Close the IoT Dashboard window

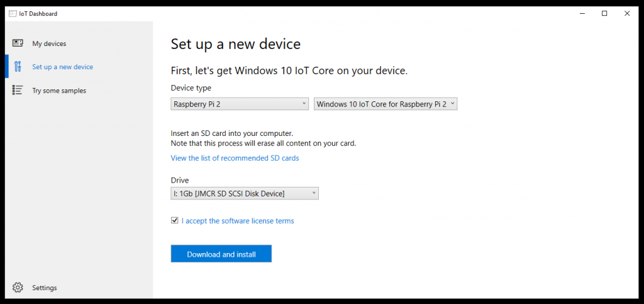click(627, 14)
